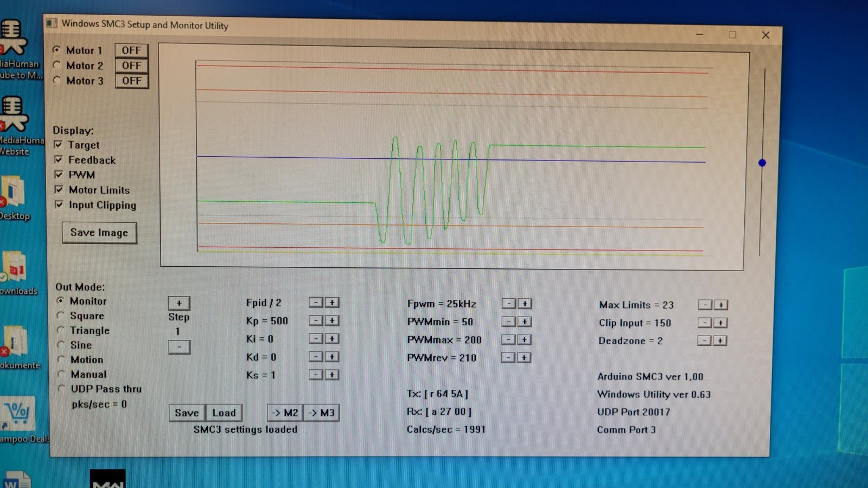Increase the Clip Input value
This screenshot has width=868, height=488.
point(721,323)
